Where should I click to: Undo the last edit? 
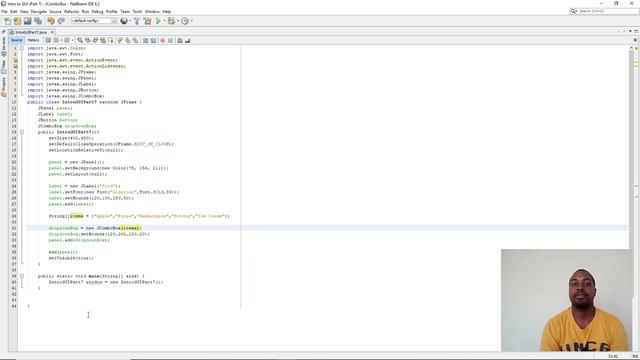pyautogui.click(x=51, y=21)
